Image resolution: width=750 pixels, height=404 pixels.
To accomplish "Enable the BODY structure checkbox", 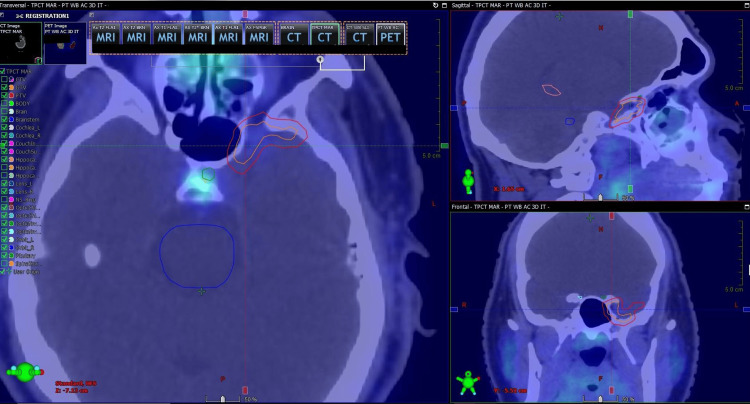I will click(x=4, y=103).
